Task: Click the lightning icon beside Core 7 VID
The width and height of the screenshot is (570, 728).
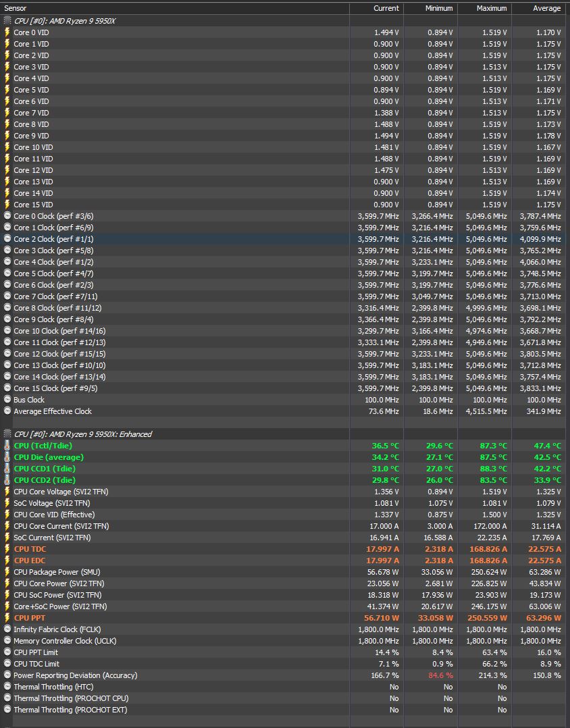Action: coord(7,112)
